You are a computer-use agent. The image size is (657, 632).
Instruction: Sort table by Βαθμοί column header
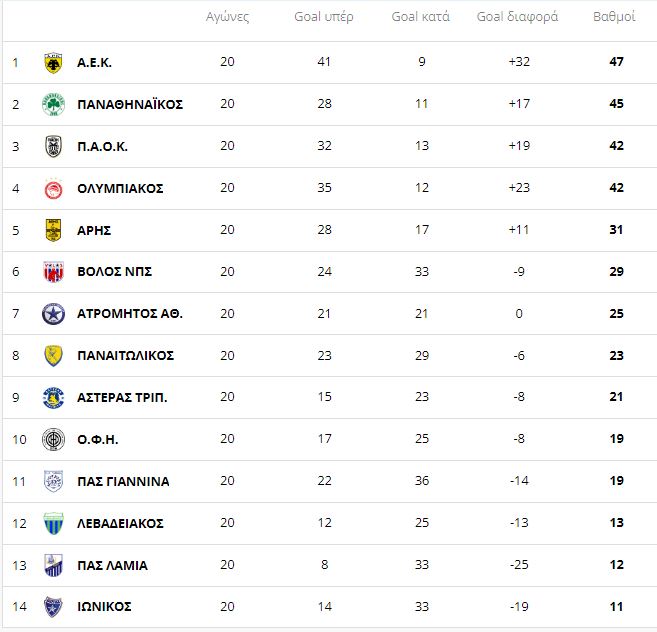pos(614,17)
